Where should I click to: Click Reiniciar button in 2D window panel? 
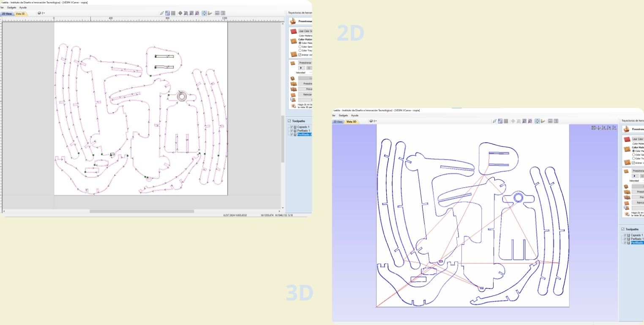[306, 94]
